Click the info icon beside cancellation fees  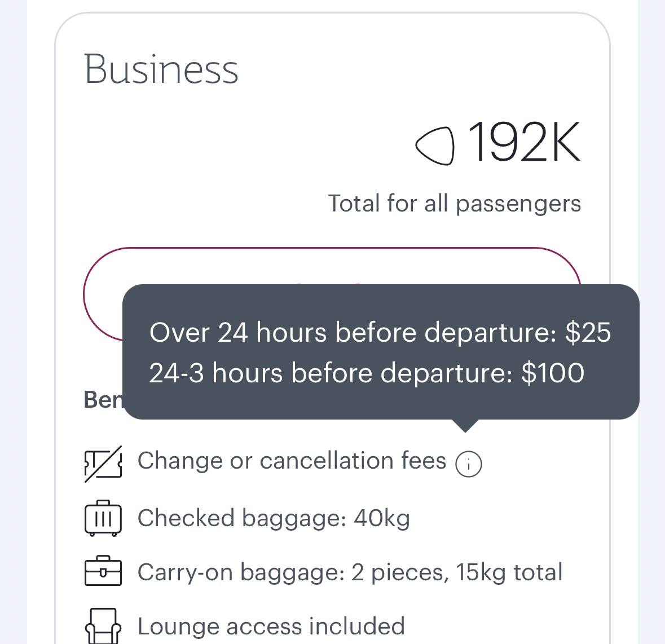click(x=468, y=465)
